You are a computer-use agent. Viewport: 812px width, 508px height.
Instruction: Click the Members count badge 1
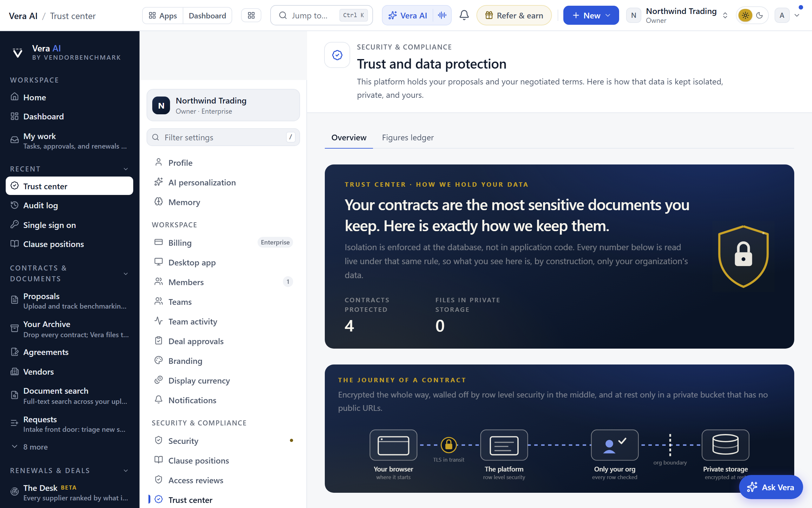pyautogui.click(x=288, y=282)
